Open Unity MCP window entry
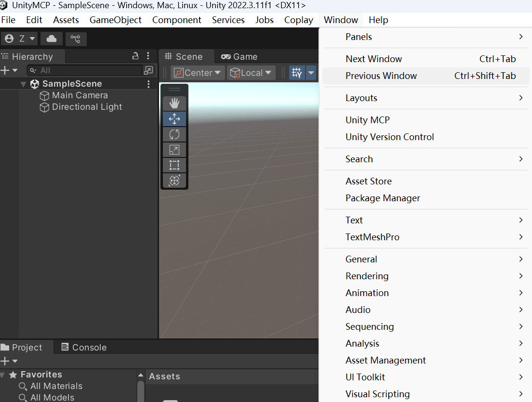Viewport: 532px width, 402px height. (426, 120)
